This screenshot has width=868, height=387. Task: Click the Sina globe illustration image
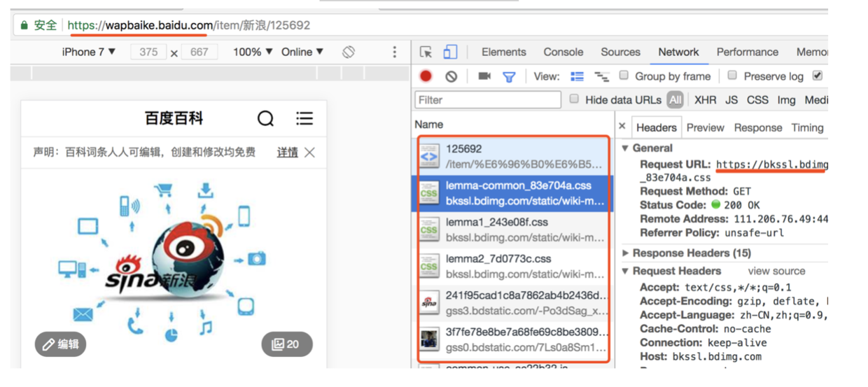point(164,261)
